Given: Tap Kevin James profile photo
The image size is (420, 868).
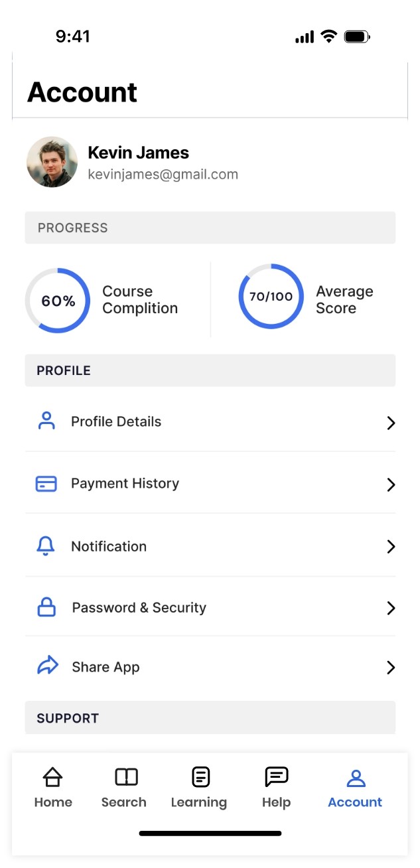Looking at the screenshot, I should coord(52,162).
